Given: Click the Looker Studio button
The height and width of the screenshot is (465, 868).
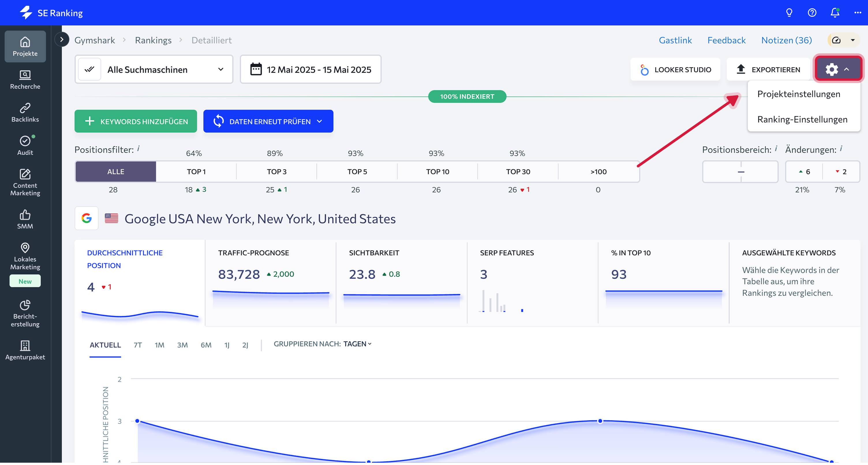Looking at the screenshot, I should [x=675, y=70].
